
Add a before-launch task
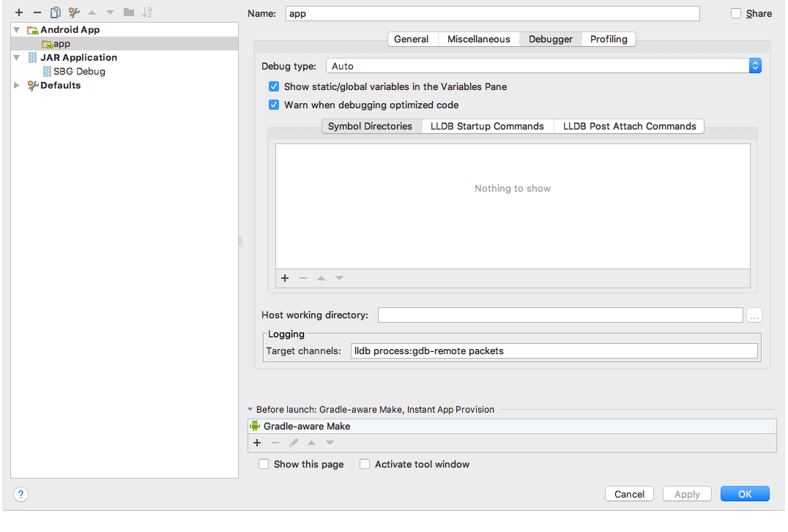coord(257,443)
